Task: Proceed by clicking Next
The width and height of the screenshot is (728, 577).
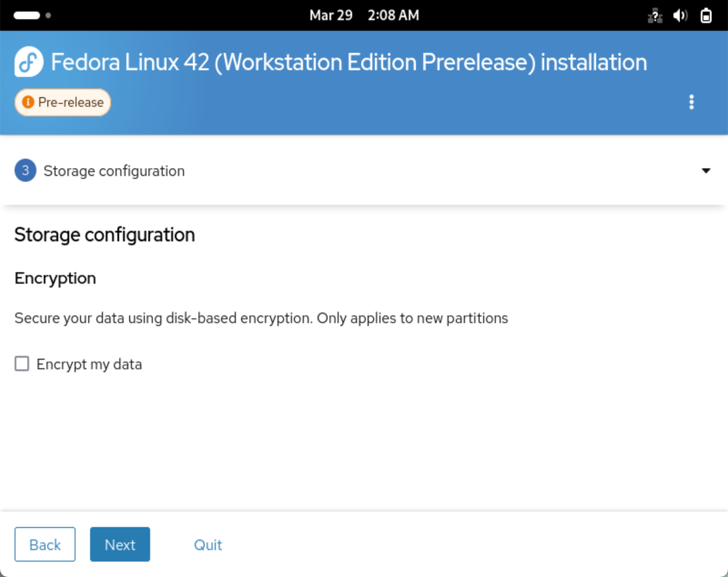Action: (120, 544)
